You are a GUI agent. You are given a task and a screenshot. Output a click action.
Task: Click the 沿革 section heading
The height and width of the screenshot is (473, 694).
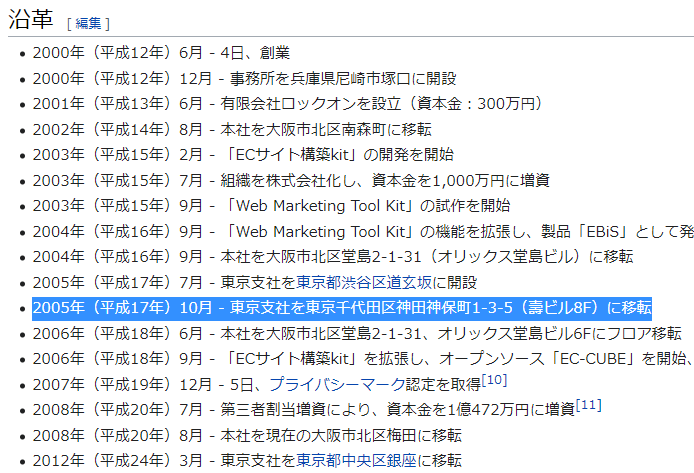pyautogui.click(x=31, y=19)
